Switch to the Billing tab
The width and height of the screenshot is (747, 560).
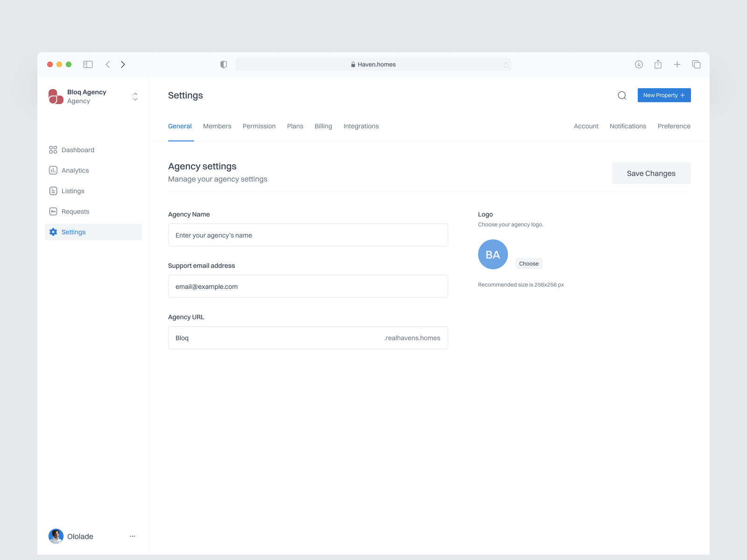coord(323,126)
